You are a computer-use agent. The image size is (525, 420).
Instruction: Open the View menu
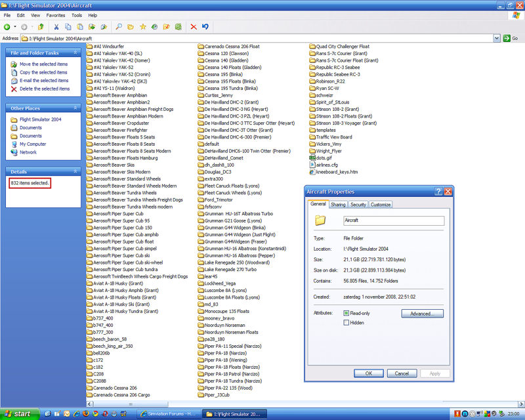click(x=35, y=15)
